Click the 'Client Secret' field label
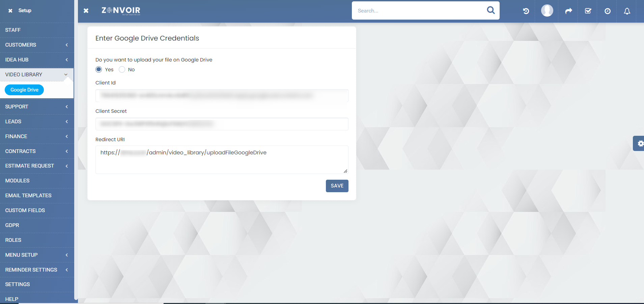The height and width of the screenshot is (304, 644). (111, 111)
